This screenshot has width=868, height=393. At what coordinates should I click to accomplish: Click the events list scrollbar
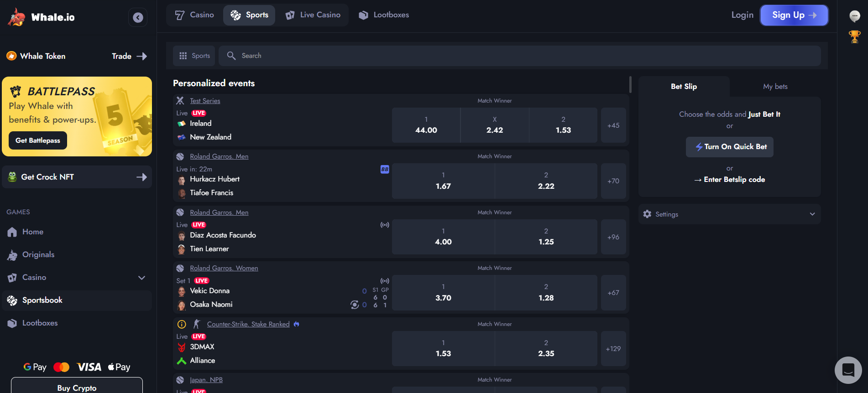pos(630,84)
